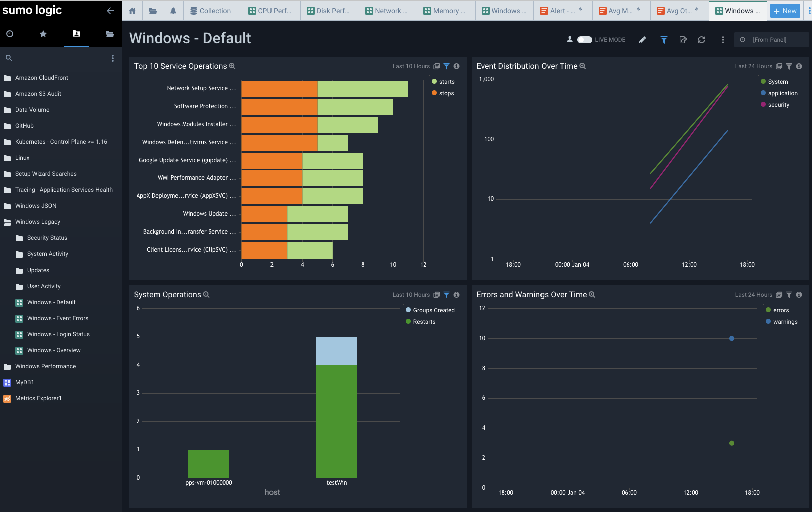Open the Alerts bell icon

[173, 11]
